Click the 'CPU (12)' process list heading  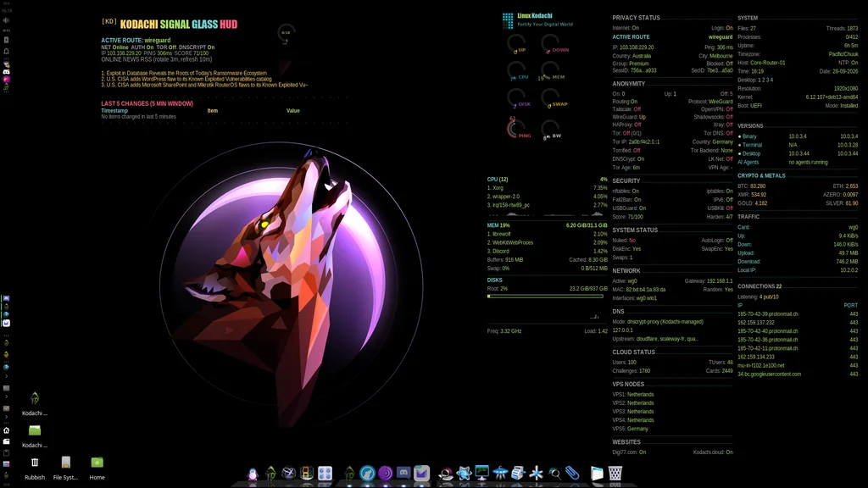pos(497,180)
